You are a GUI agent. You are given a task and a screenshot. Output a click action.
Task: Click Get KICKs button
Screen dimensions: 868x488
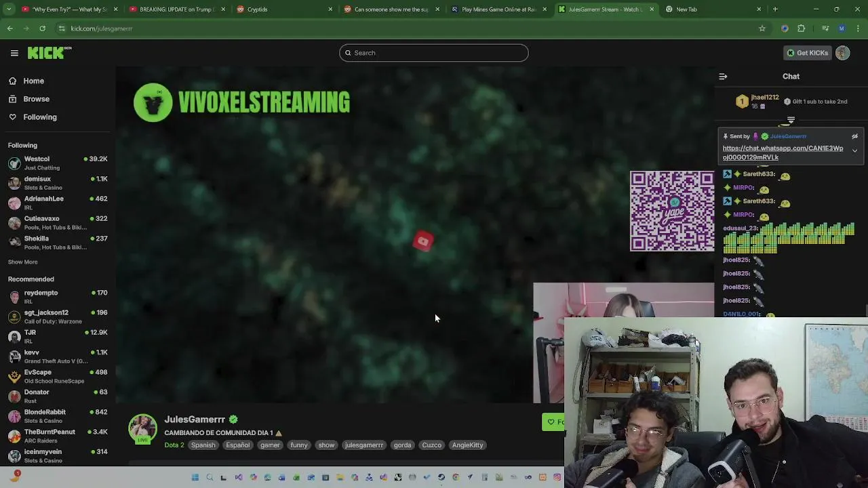pos(807,53)
